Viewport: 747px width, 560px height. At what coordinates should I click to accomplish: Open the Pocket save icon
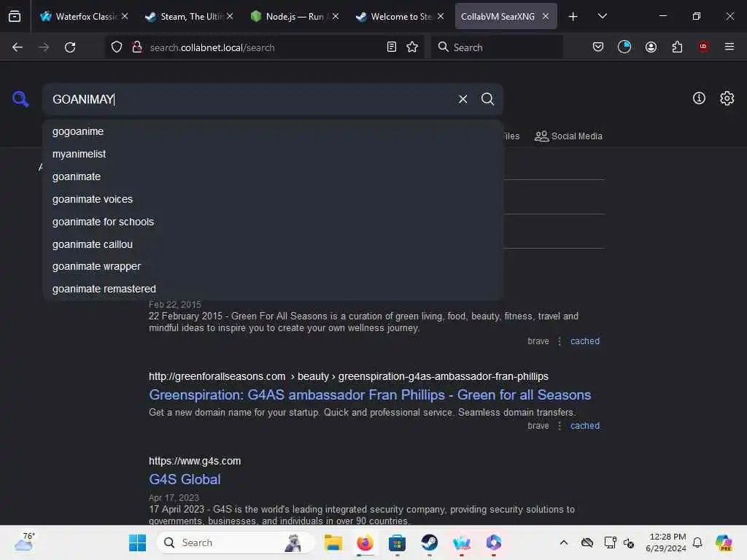coord(598,47)
